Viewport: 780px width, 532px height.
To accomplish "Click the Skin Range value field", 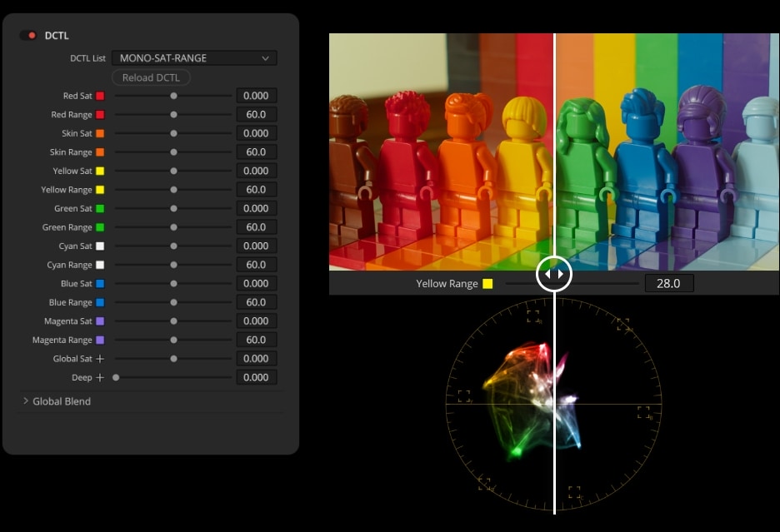I will (256, 152).
